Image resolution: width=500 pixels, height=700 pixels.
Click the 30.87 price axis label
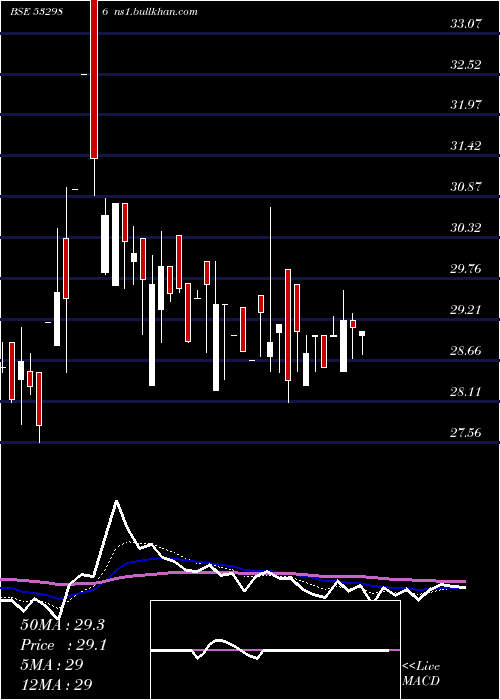point(466,187)
